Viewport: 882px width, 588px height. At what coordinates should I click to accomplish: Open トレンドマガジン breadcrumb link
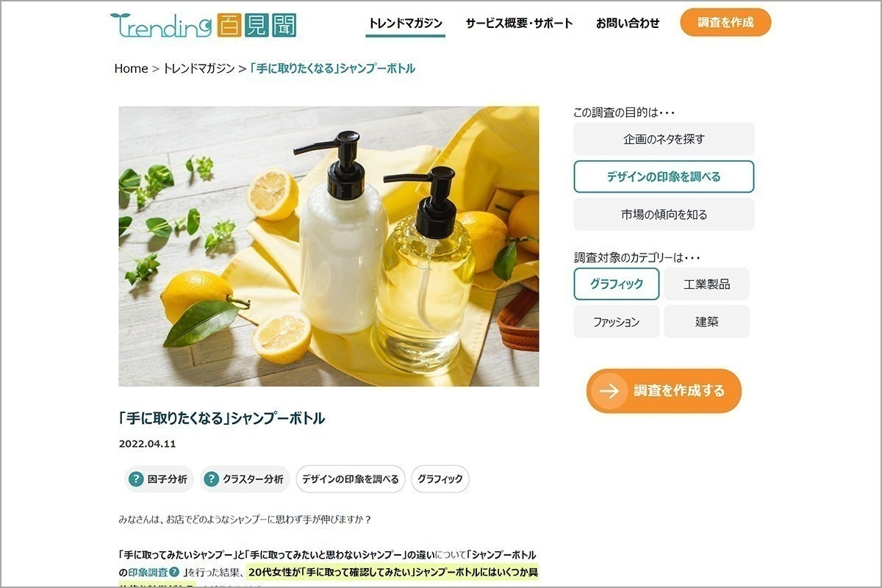click(x=198, y=68)
